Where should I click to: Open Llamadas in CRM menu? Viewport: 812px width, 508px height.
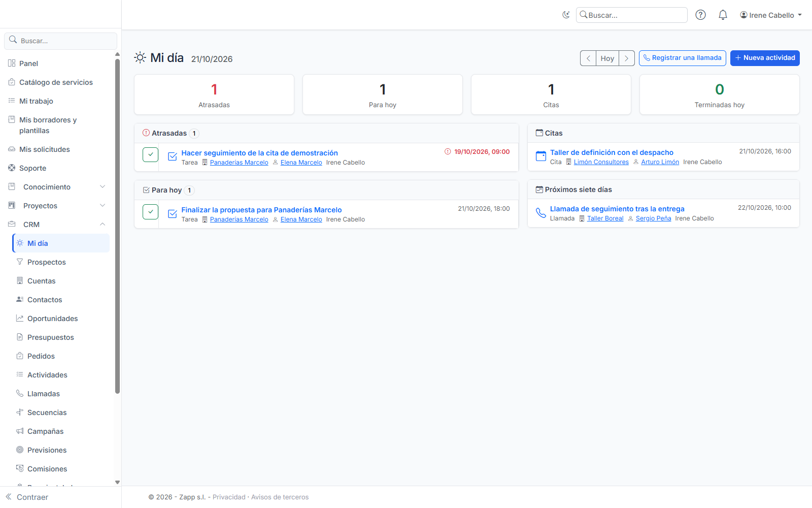tap(61, 394)
